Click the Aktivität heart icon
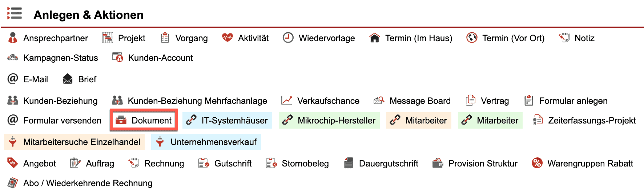 (228, 38)
